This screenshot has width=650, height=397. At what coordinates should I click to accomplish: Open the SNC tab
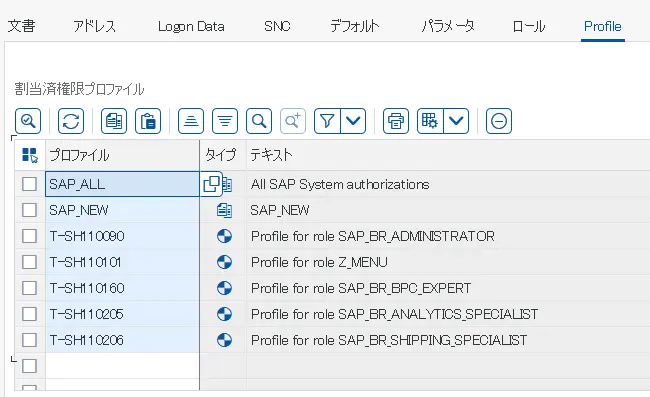[277, 26]
